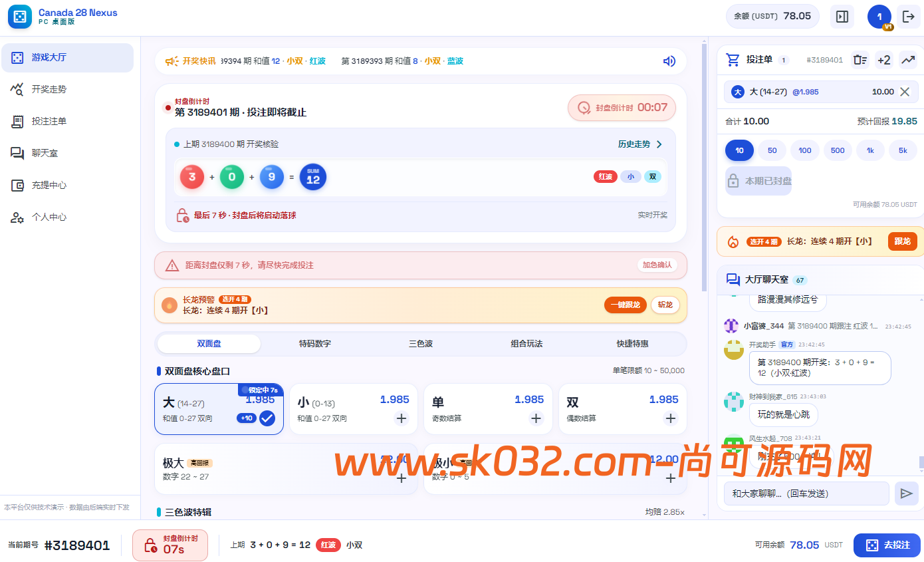Open 个人中心 in the sidebar
The width and height of the screenshot is (924, 562).
click(67, 217)
